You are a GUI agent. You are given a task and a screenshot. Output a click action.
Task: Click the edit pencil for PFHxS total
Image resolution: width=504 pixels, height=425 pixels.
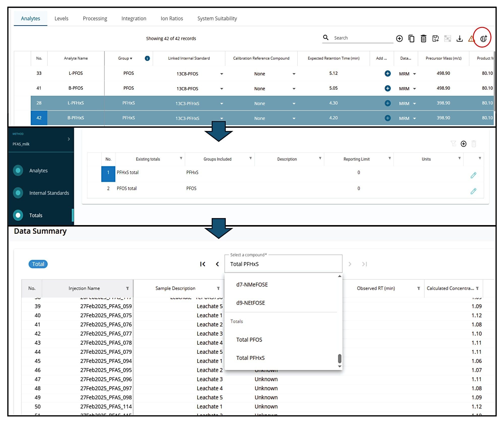click(x=474, y=175)
